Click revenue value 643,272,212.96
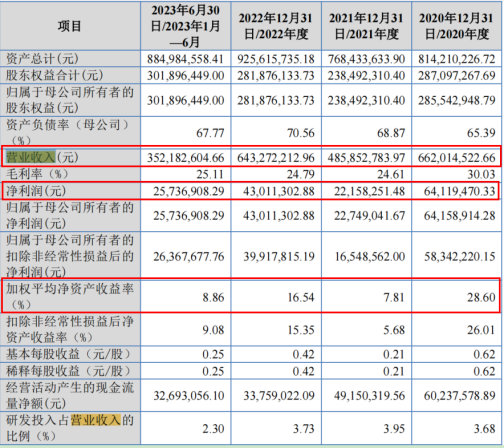504x448 pixels. (276, 158)
